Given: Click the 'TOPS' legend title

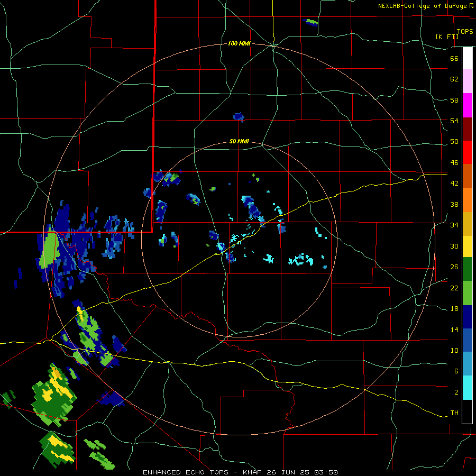Looking at the screenshot, I should pyautogui.click(x=465, y=32).
